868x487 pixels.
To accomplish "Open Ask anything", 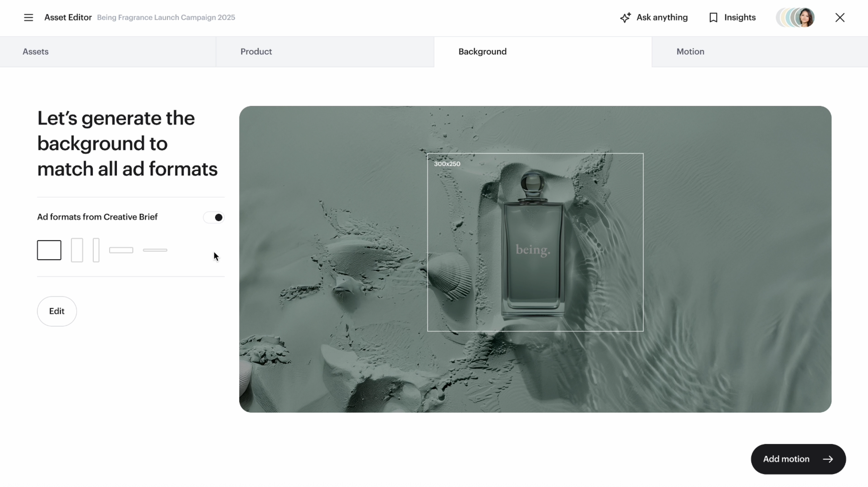I will [662, 17].
